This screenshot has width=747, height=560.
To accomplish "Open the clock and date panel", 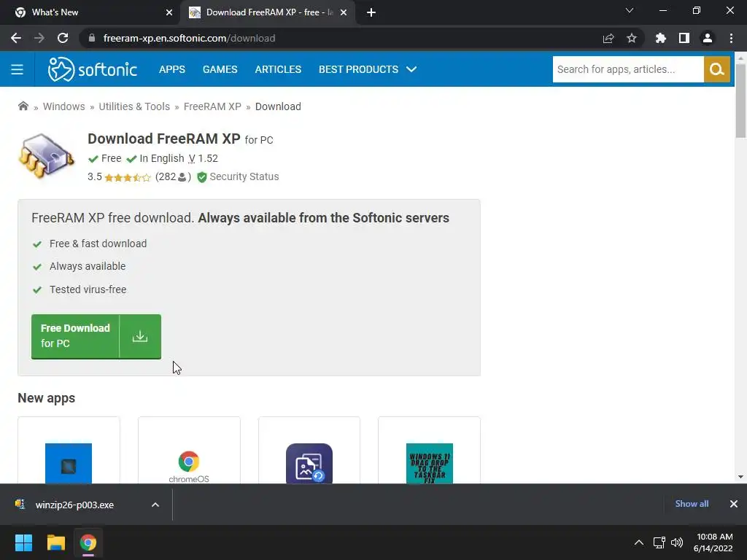I will [x=713, y=542].
